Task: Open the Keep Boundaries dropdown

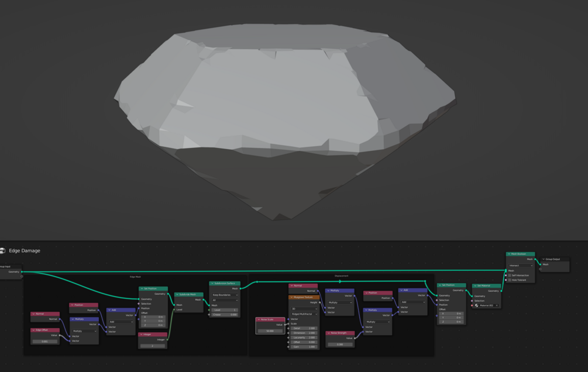Action: 225,295
